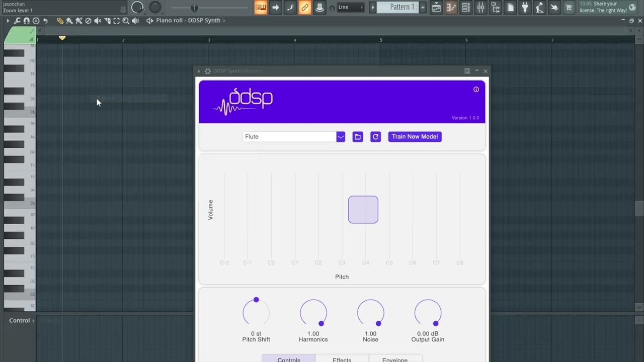
Task: Open the DDSP Synth plugin menu arrow
Action: click(199, 71)
